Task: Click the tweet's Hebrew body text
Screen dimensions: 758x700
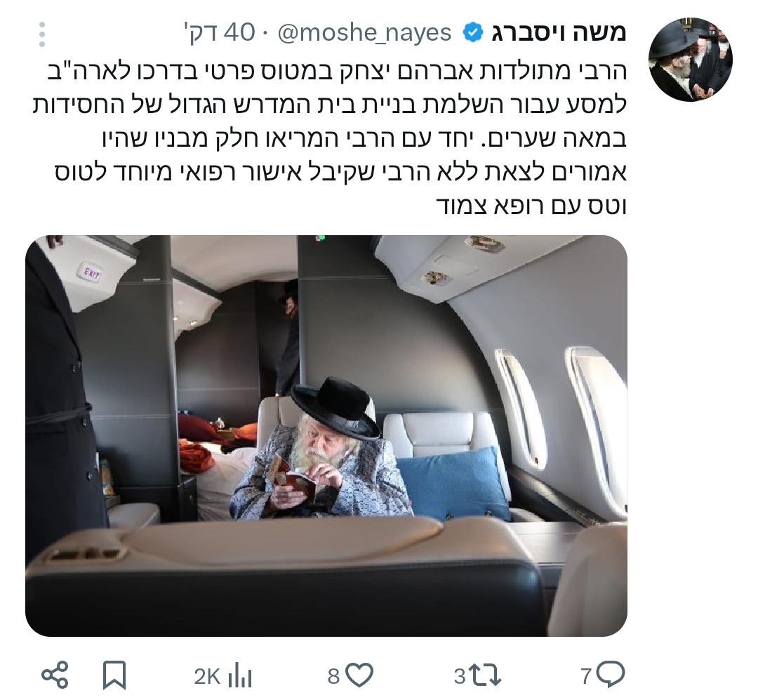Action: tap(330, 138)
